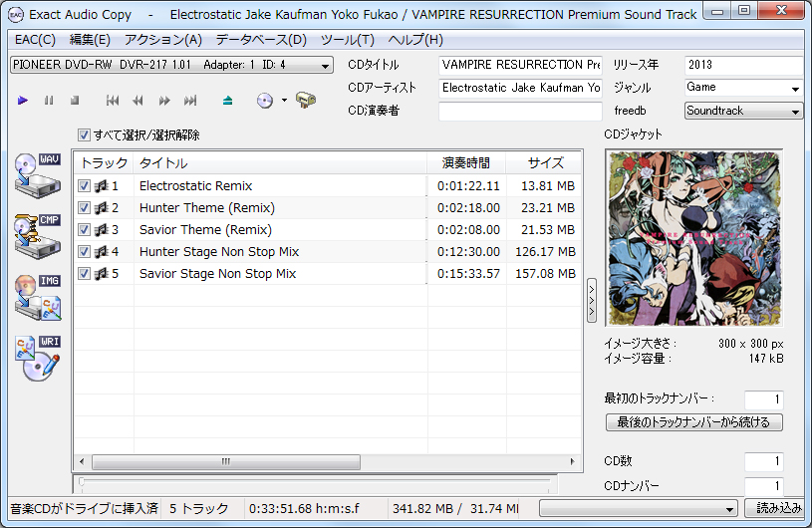The height and width of the screenshot is (528, 812).
Task: Open the PIONEER DVD-RW drive dropdown
Action: pyautogui.click(x=171, y=65)
